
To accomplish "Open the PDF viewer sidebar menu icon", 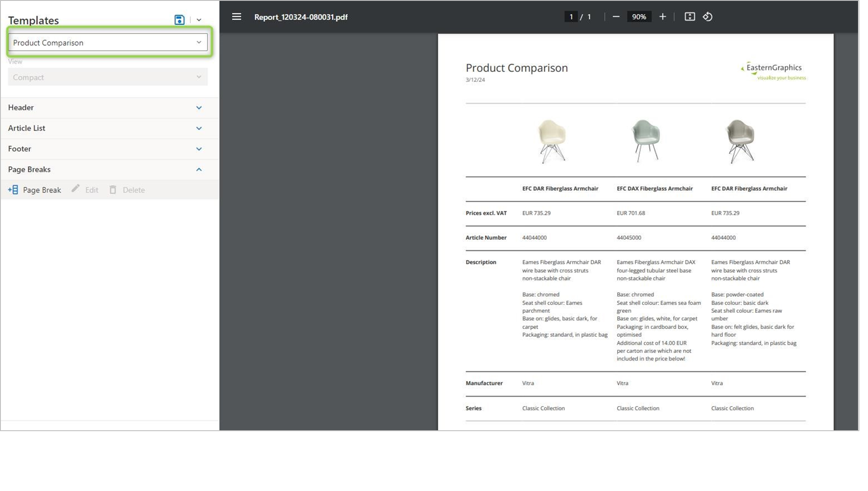I will (237, 17).
